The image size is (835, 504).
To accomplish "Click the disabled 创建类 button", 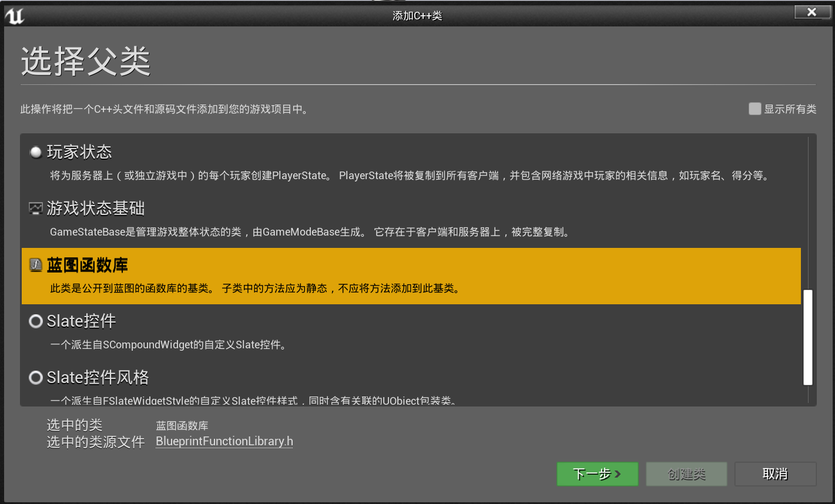I will point(686,474).
